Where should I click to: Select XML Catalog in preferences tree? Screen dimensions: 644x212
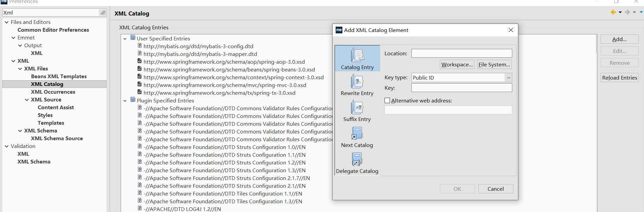click(x=47, y=84)
